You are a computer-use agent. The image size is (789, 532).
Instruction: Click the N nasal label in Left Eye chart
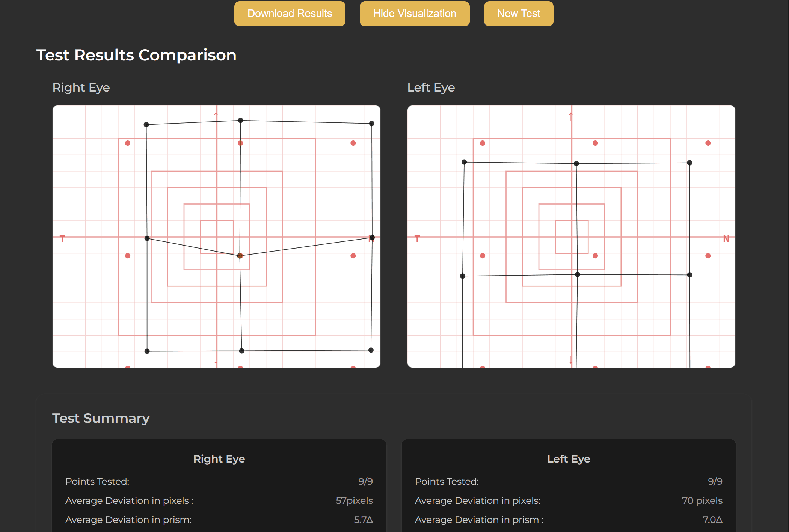pos(726,239)
